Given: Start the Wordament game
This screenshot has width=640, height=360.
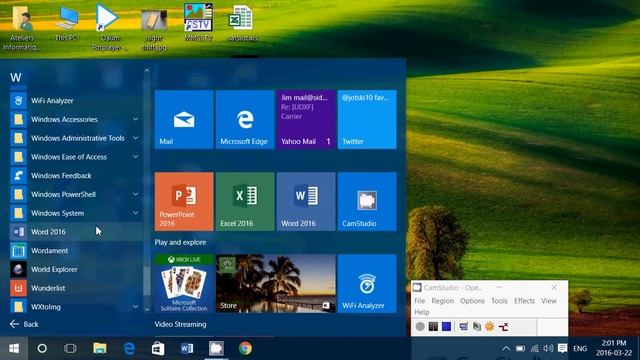Looking at the screenshot, I should point(76,251).
